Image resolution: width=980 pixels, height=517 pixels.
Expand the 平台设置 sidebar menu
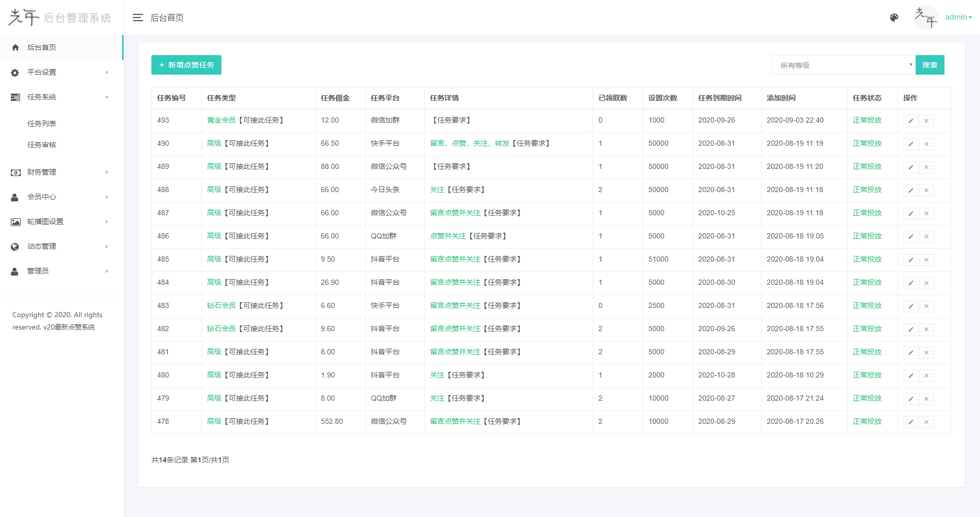(60, 73)
